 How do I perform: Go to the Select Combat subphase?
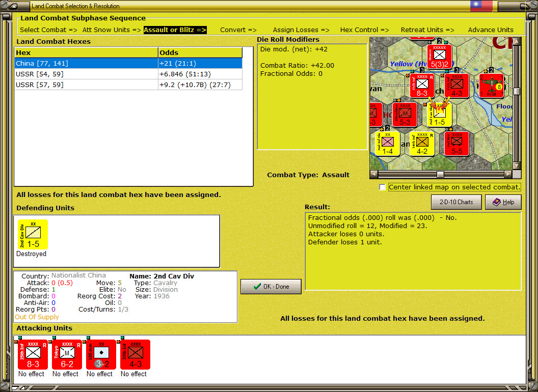[48, 30]
